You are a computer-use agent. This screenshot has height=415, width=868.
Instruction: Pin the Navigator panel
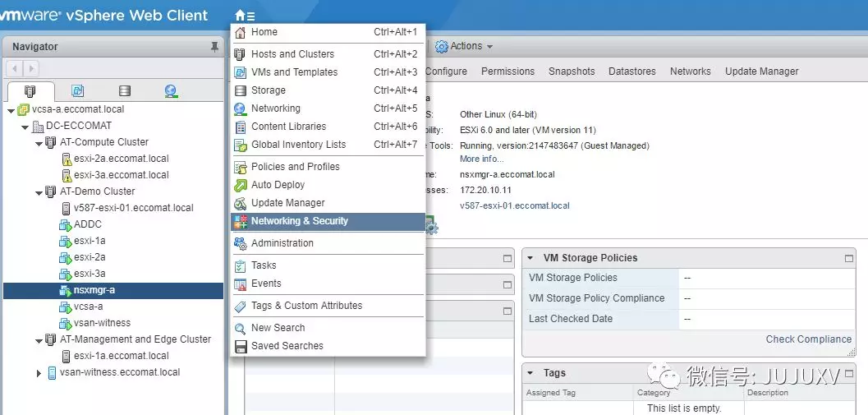[215, 47]
